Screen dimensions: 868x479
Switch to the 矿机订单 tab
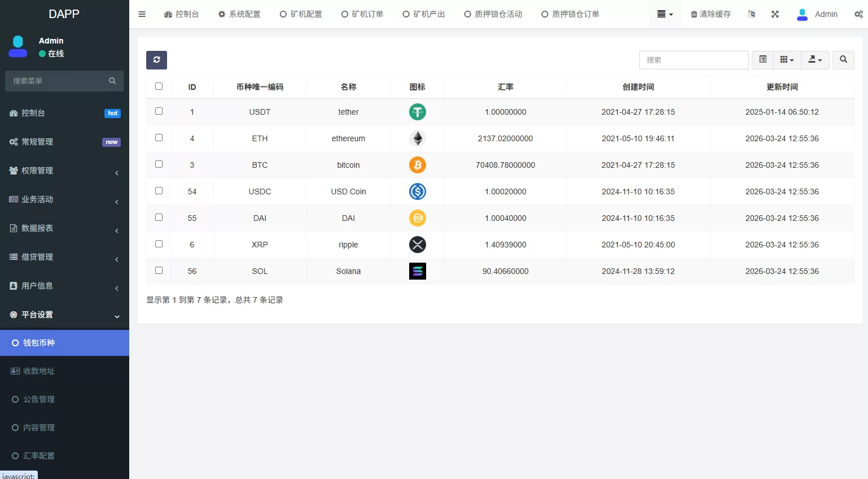tap(362, 14)
